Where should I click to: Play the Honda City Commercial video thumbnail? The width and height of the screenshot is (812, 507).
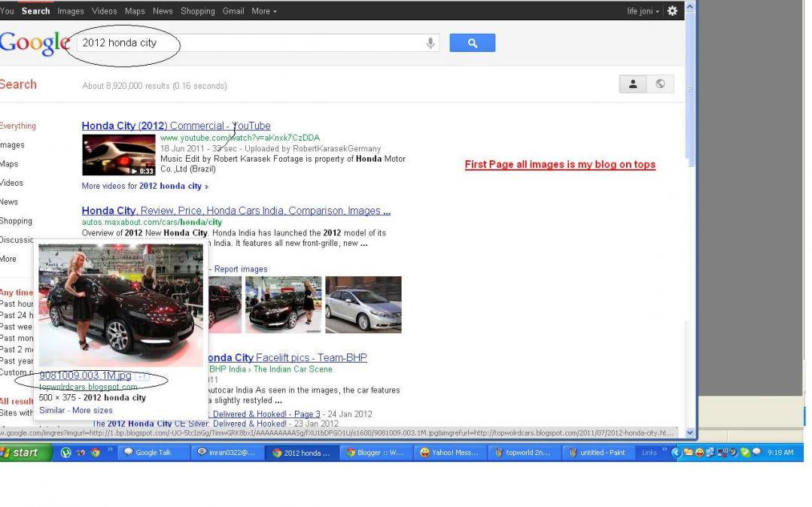(119, 155)
